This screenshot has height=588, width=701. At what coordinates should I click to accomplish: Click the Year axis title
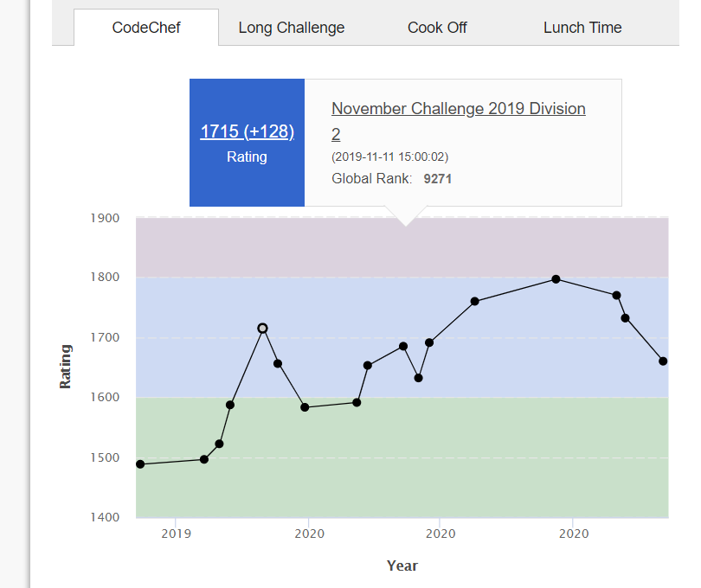[x=402, y=566]
